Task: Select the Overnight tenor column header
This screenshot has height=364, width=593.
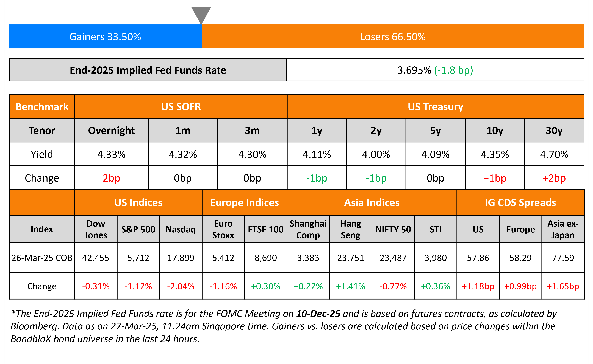Action: pyautogui.click(x=111, y=130)
